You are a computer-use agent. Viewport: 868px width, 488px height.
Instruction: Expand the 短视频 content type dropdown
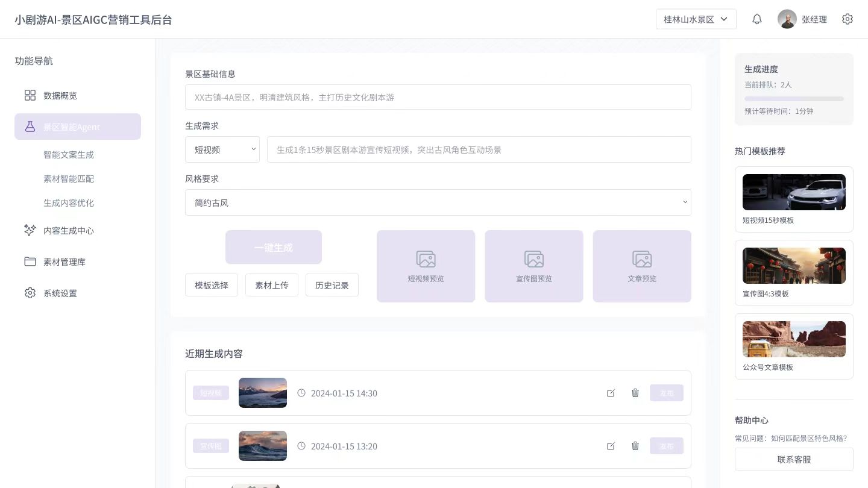pos(222,149)
